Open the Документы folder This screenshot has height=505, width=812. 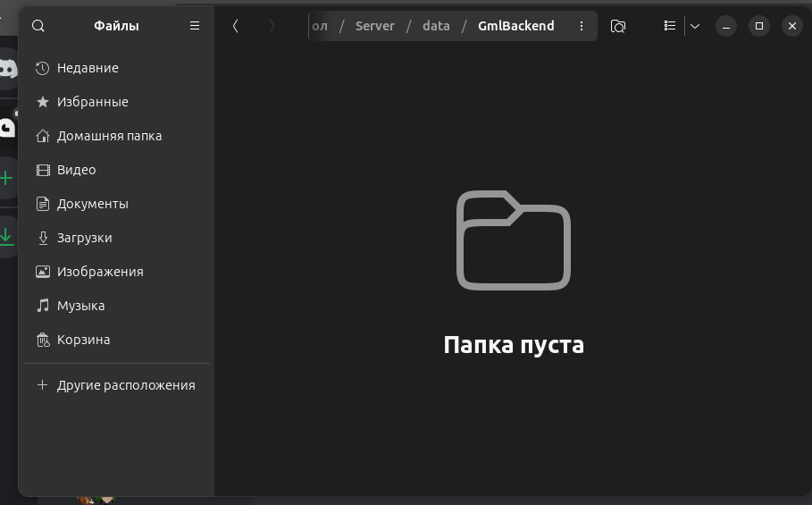pyautogui.click(x=92, y=204)
